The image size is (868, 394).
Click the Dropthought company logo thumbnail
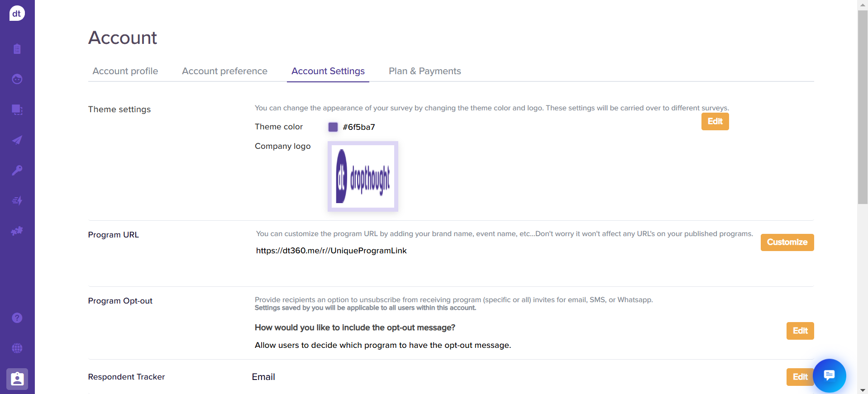point(363,176)
